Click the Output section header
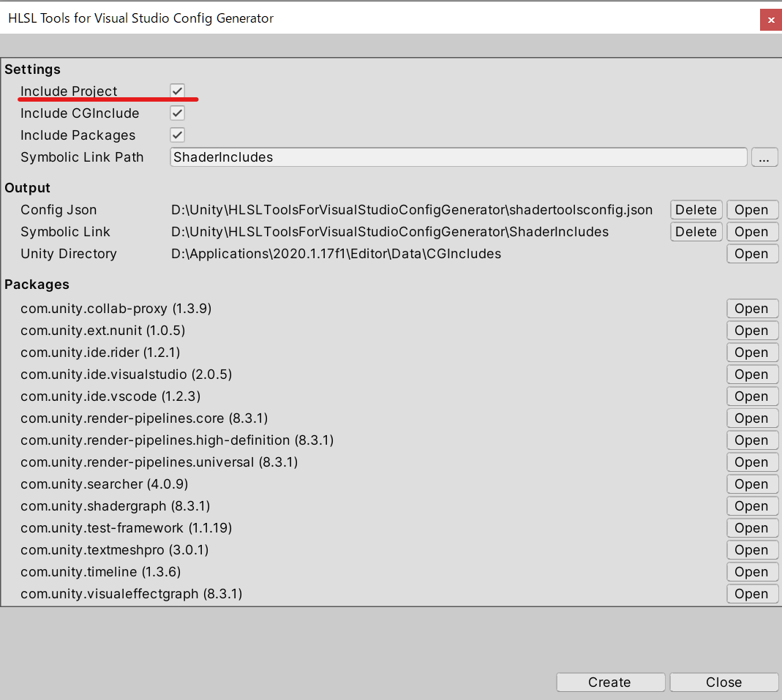 click(x=27, y=188)
